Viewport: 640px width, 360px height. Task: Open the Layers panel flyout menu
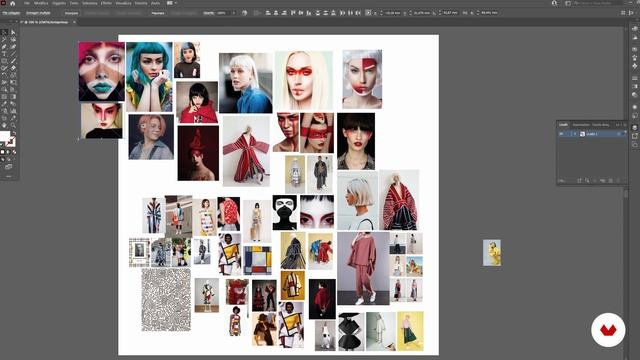[624, 124]
